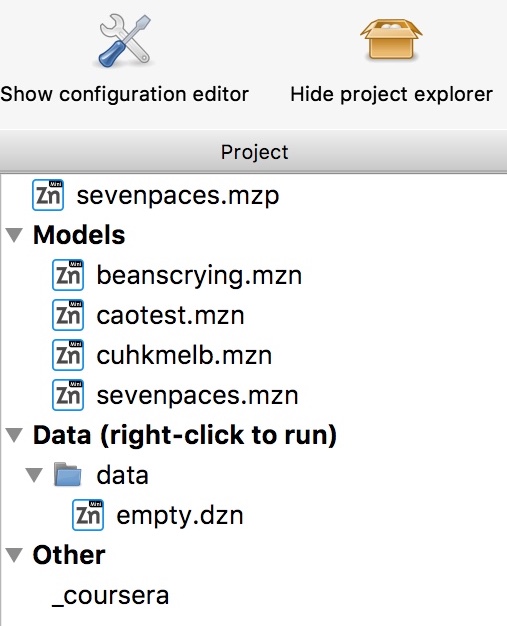Image resolution: width=507 pixels, height=626 pixels.
Task: Select the beanscrying.mzn model file
Action: [x=199, y=275]
